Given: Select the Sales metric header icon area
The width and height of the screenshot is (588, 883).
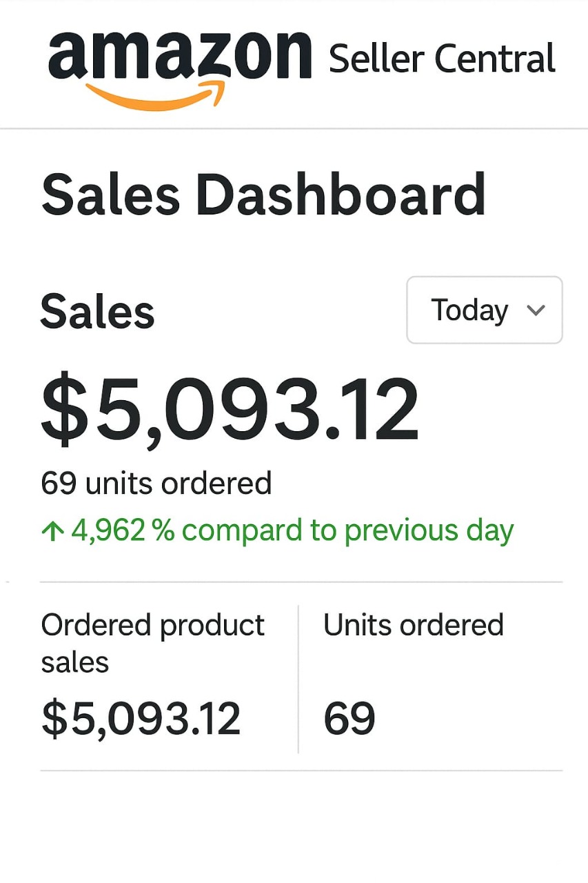Looking at the screenshot, I should [97, 310].
